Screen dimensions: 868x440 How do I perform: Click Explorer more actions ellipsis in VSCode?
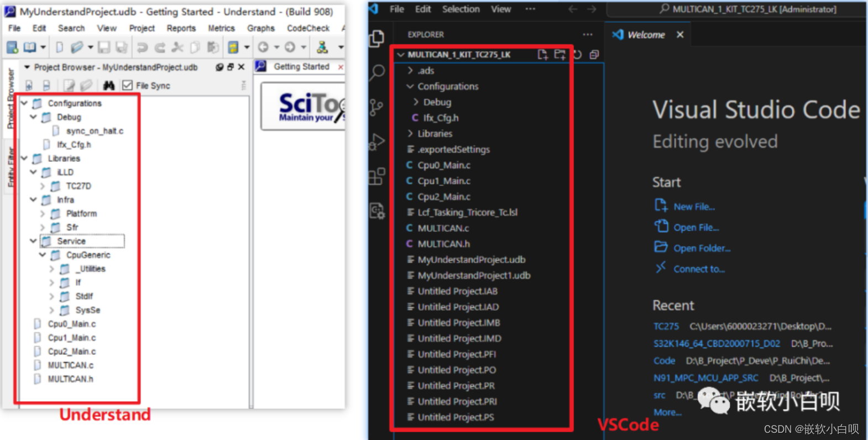[x=587, y=35]
